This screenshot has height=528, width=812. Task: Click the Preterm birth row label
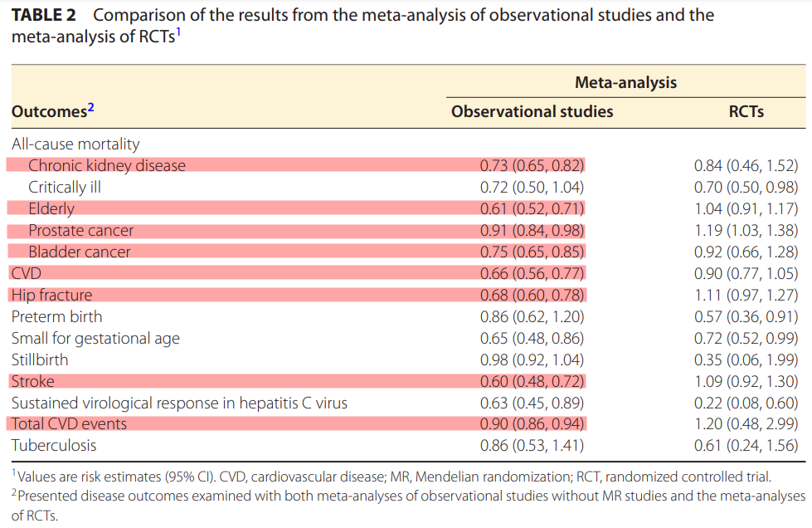point(56,316)
